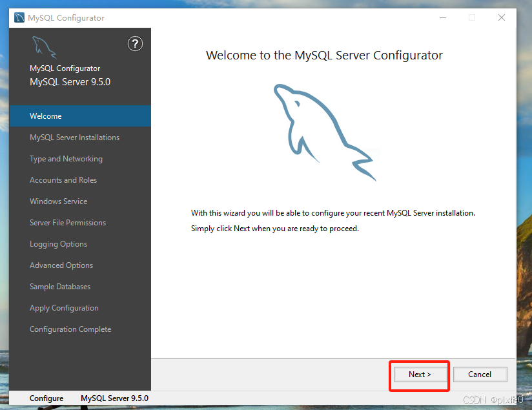
Task: Click the 'MySQL Configurator' sidebar label
Action: coord(65,68)
